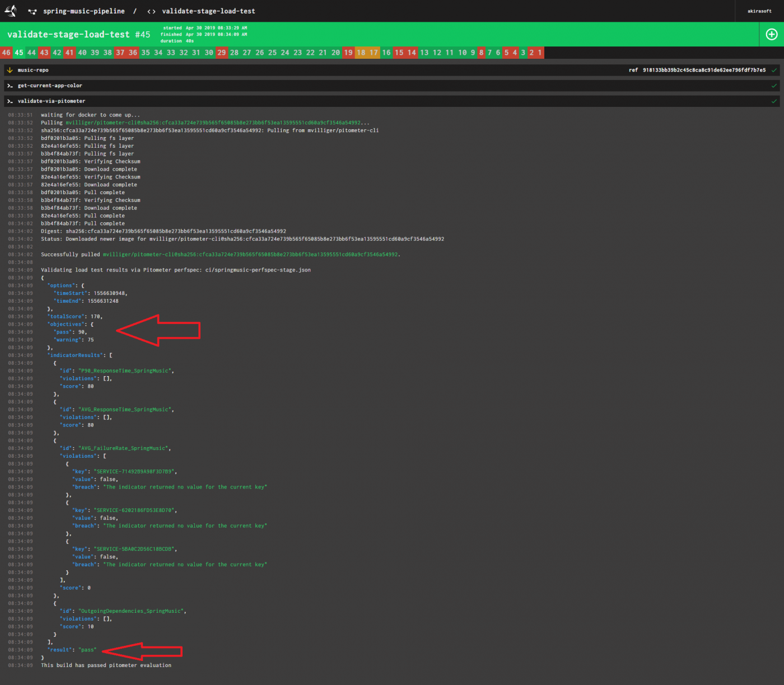
Task: Click the terminal icon beside validate-via-pitometer
Action: [10, 101]
